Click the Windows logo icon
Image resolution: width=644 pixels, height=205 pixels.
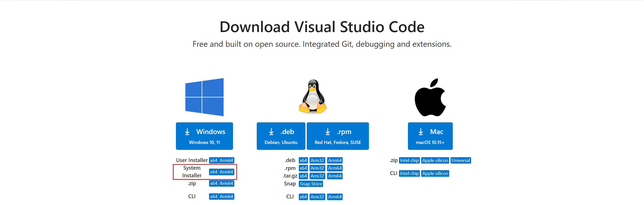coord(204,97)
